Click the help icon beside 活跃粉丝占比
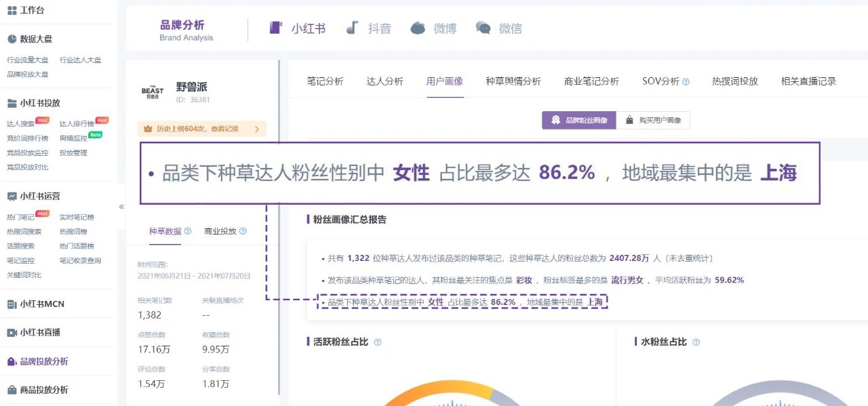Viewport: 868px width, 406px height. pos(378,342)
